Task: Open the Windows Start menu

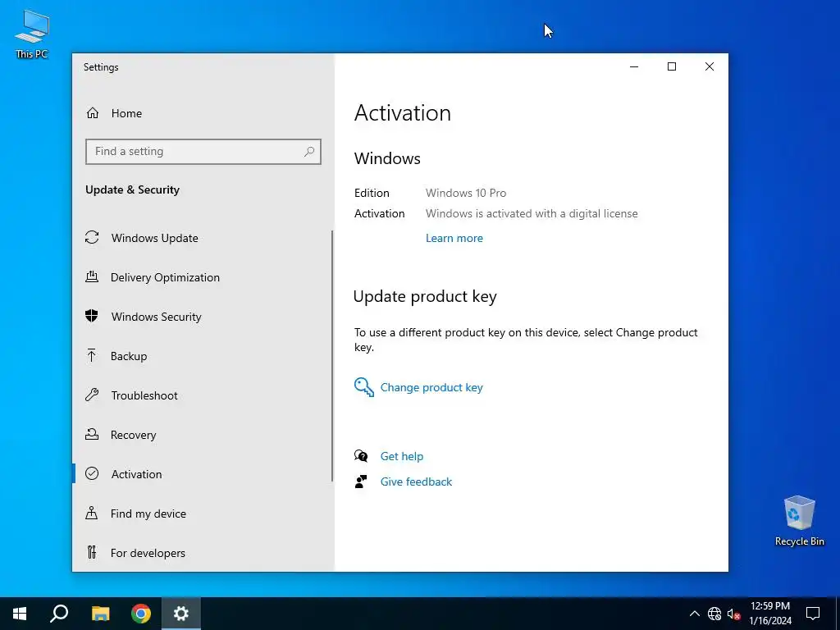Action: point(20,614)
